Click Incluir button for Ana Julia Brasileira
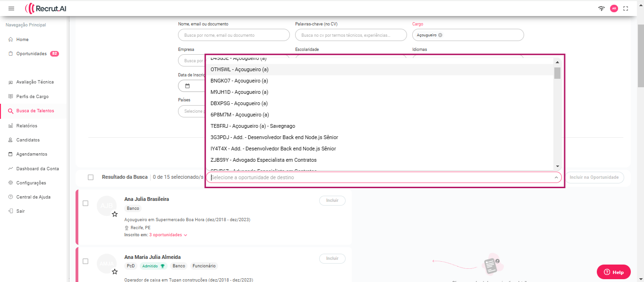The height and width of the screenshot is (282, 644). 332,200
